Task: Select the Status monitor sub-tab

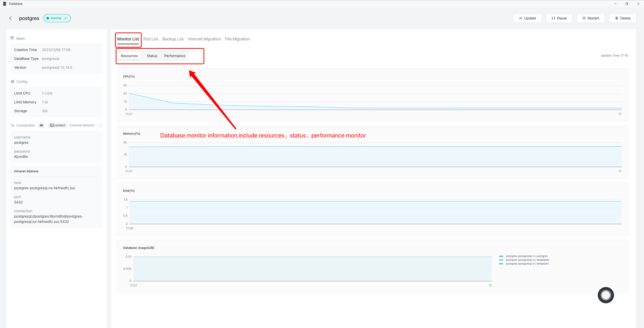Action: point(152,56)
